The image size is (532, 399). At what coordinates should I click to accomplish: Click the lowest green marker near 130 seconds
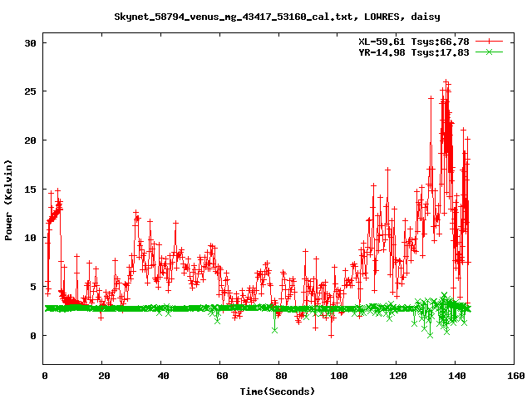tap(431, 335)
